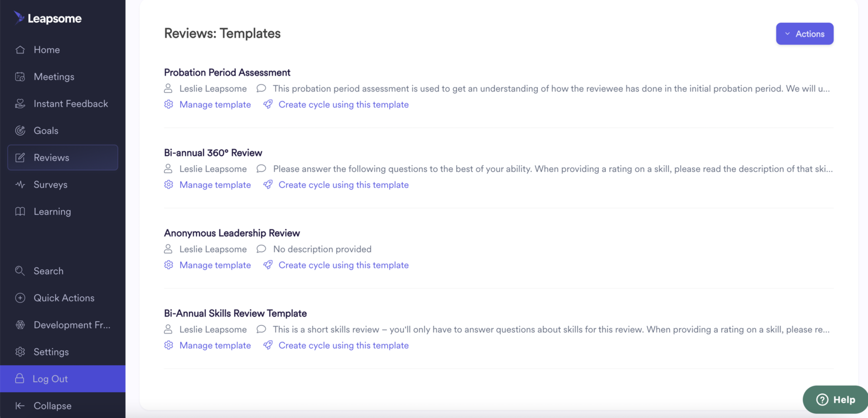Click gear icon for Probation Period Assessment
Image resolution: width=868 pixels, height=418 pixels.
(169, 105)
